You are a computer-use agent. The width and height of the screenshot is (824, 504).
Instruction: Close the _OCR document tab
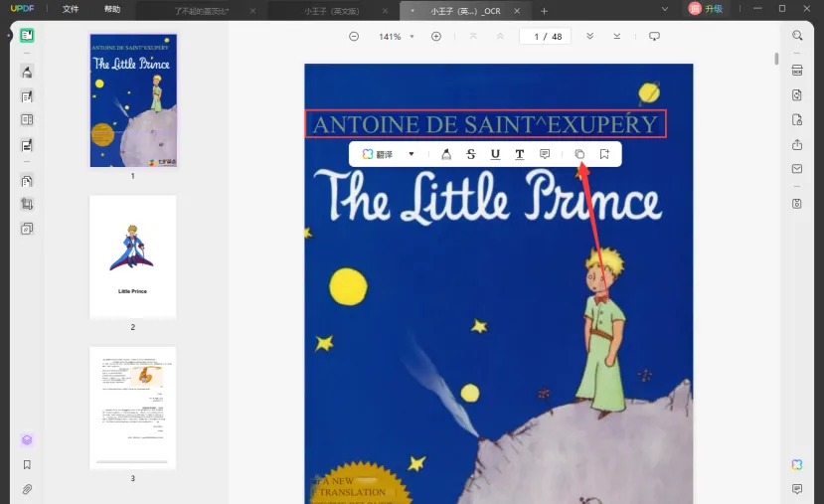(517, 11)
